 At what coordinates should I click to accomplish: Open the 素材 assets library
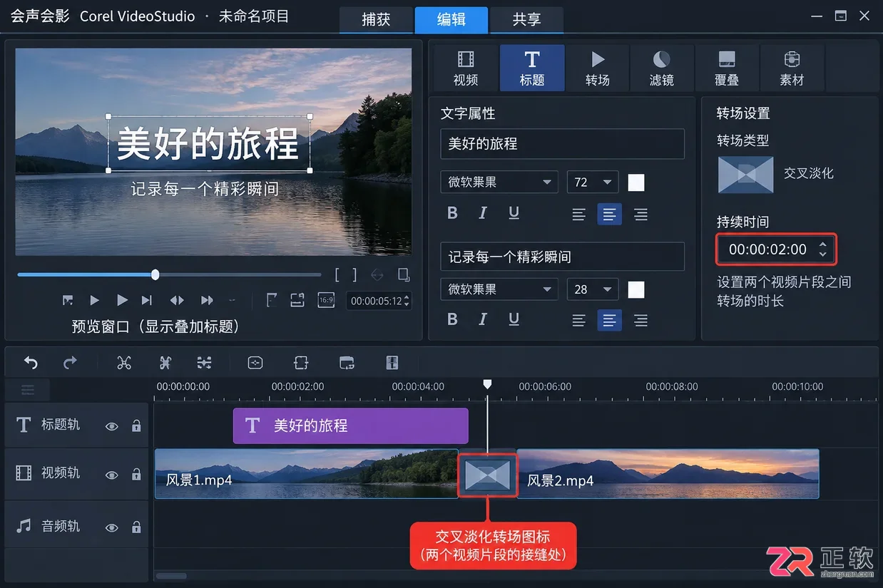coord(792,68)
